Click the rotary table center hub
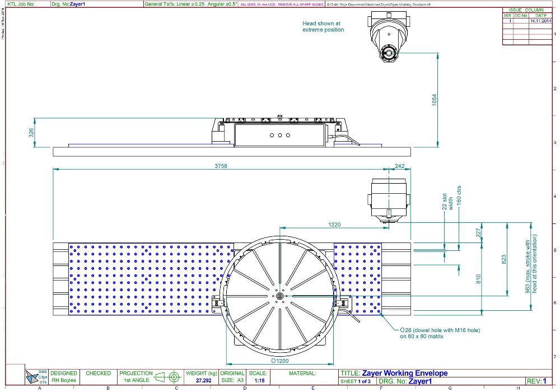Screen dimensions: 560x392 pos(279,296)
